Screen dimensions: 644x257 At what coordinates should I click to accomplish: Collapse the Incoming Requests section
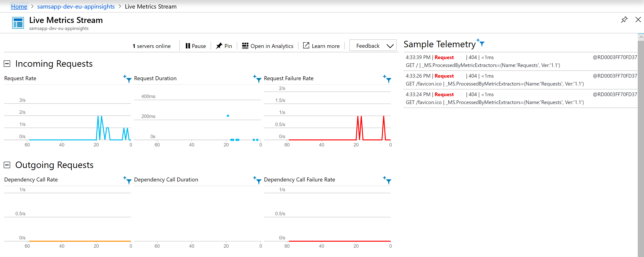tap(7, 64)
